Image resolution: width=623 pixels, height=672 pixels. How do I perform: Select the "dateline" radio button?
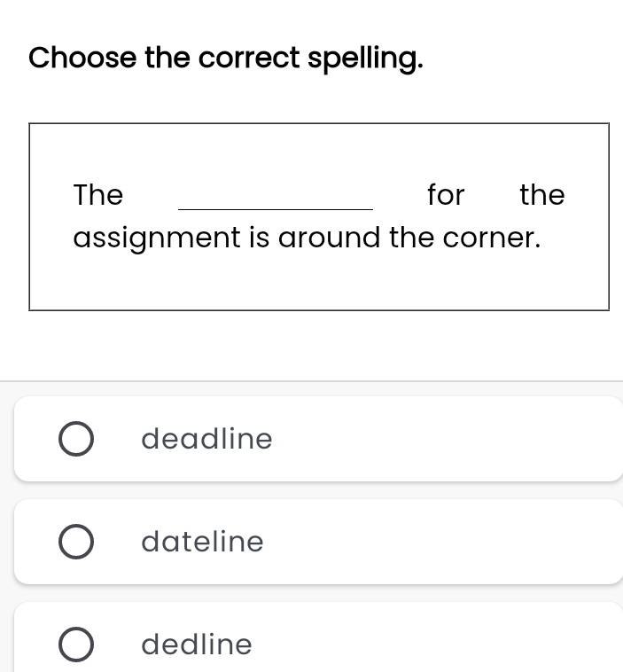76,542
